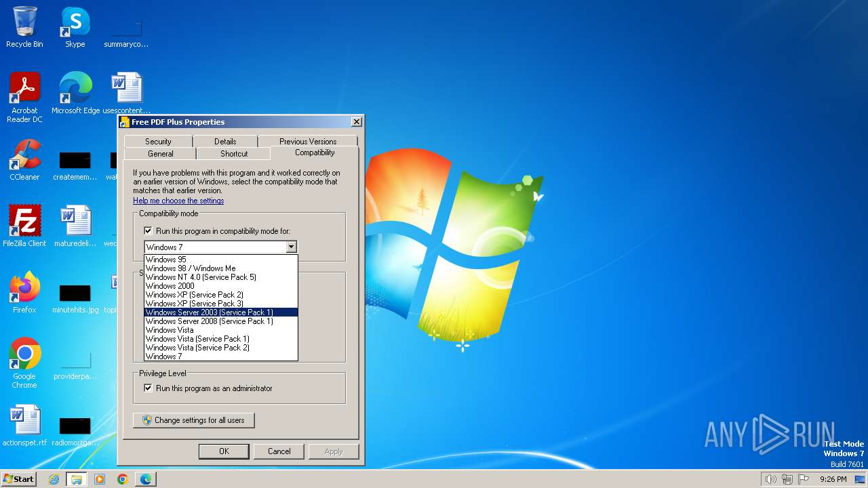The image size is (868, 488).
Task: Select the radiomortga file icon
Action: (75, 431)
